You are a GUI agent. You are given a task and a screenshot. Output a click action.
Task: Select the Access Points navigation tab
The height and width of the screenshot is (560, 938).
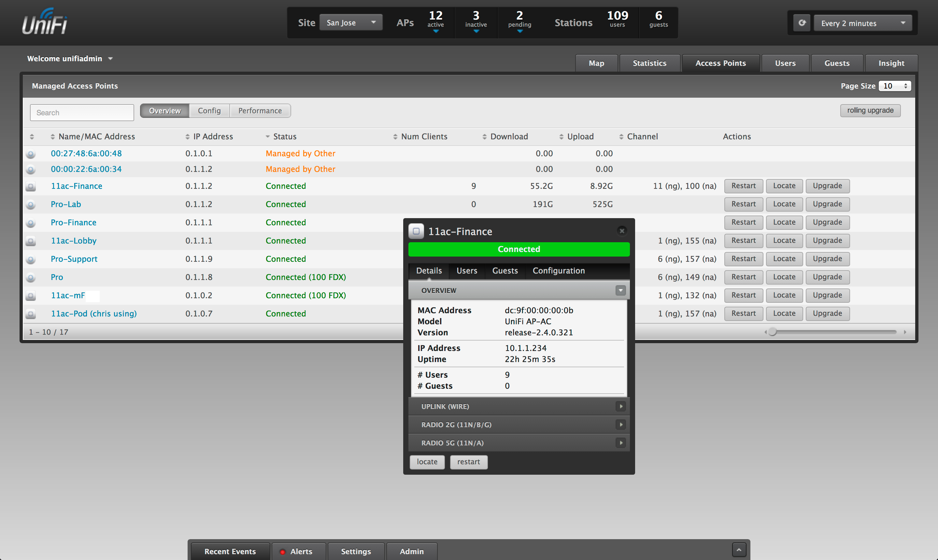[720, 62]
